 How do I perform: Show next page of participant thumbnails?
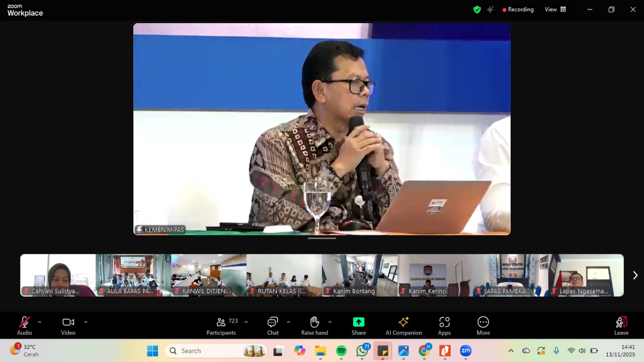[635, 275]
